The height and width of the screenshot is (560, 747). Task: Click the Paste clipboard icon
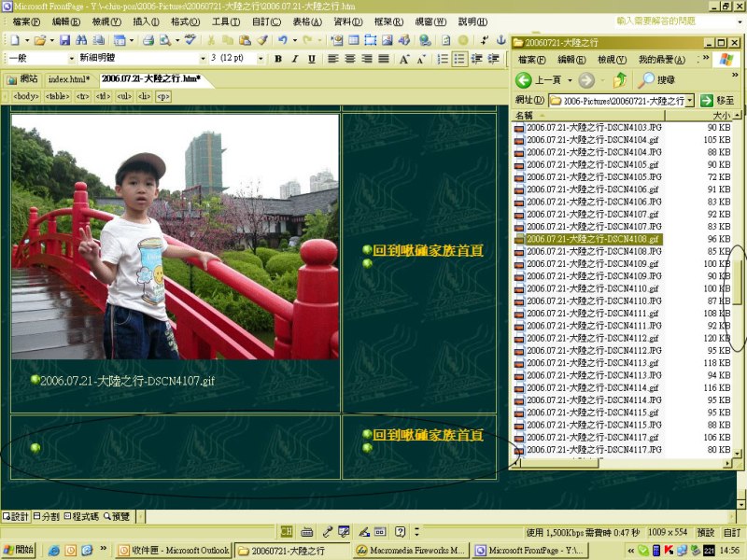click(x=245, y=40)
